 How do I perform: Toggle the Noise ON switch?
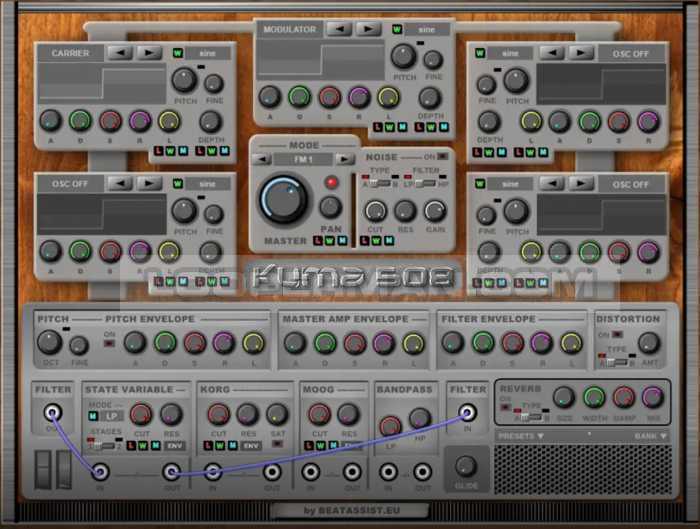(x=440, y=157)
